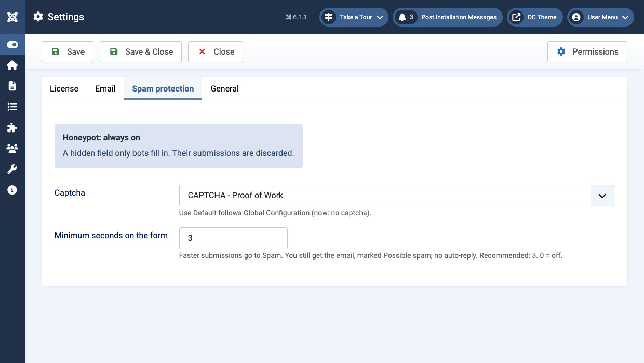Click the Save & Close button
Viewport: 644px width, 363px height.
point(141,52)
